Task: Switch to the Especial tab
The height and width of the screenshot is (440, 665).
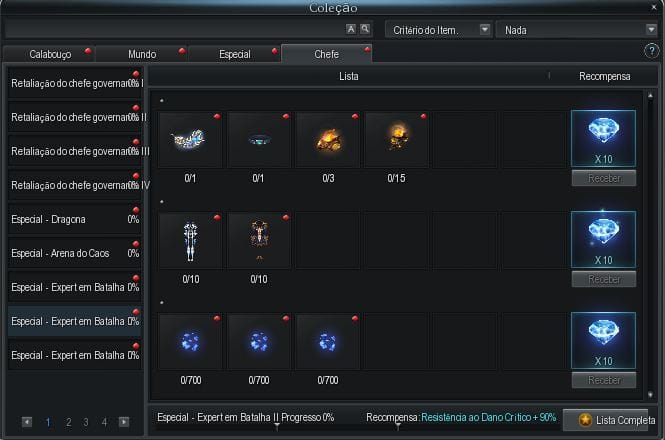Action: 235,54
